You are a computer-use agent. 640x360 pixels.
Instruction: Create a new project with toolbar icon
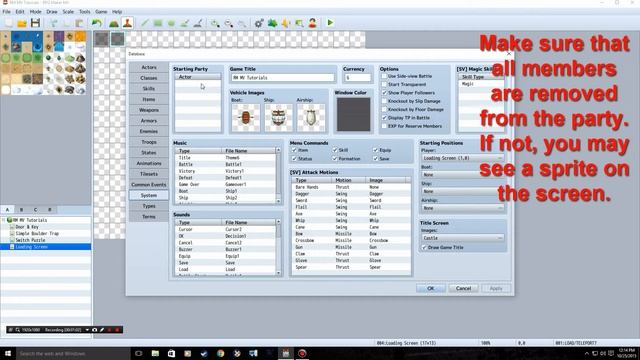9,23
